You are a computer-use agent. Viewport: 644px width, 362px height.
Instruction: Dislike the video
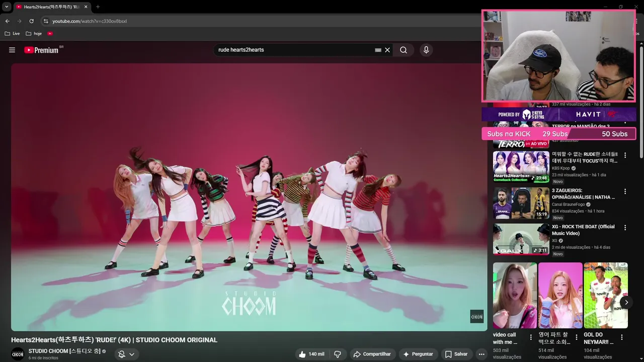point(338,354)
